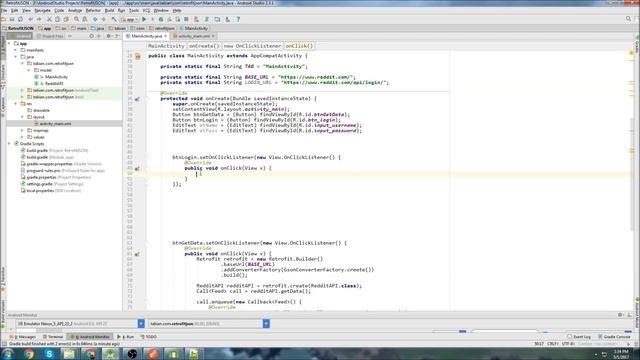Click the Make Project hammer icon
Screen dimensions: 640x360
click(x=114, y=19)
